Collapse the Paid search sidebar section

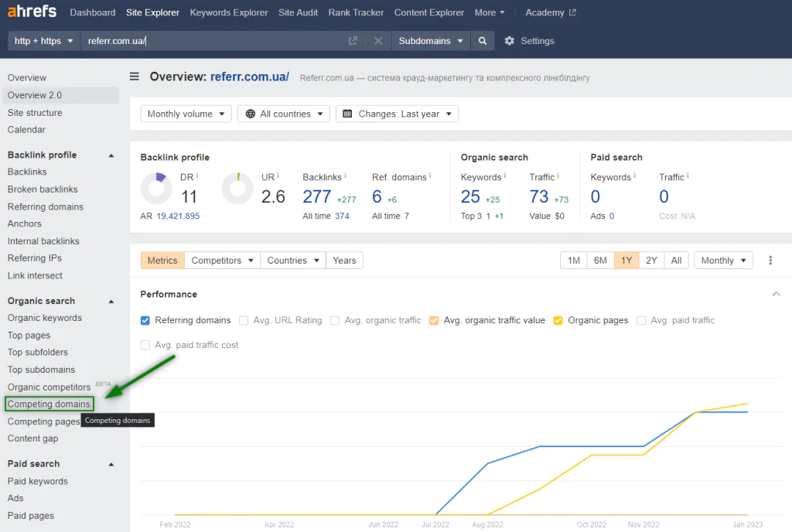[x=111, y=465]
